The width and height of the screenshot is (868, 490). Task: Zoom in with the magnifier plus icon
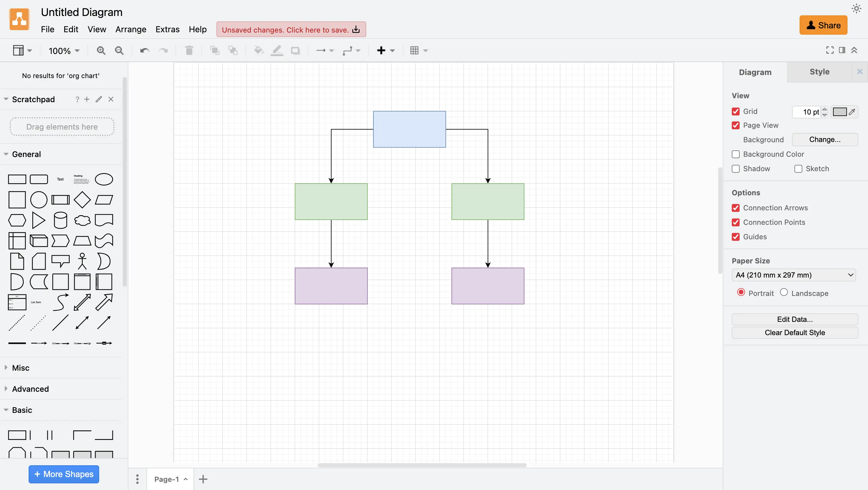(x=101, y=51)
